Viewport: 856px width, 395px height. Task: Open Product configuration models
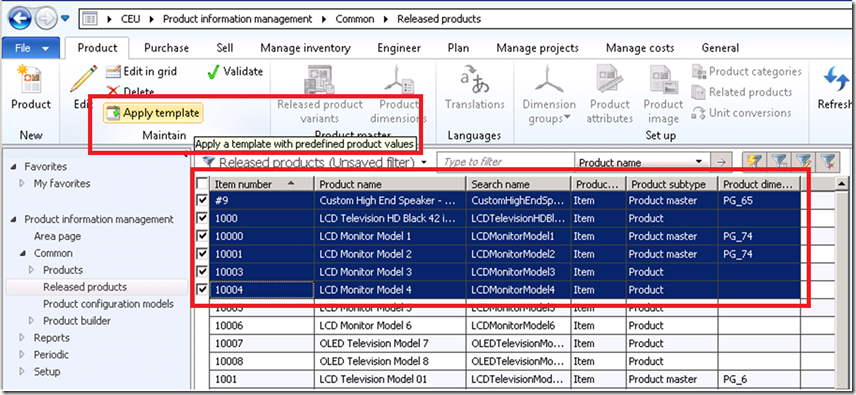tap(108, 304)
